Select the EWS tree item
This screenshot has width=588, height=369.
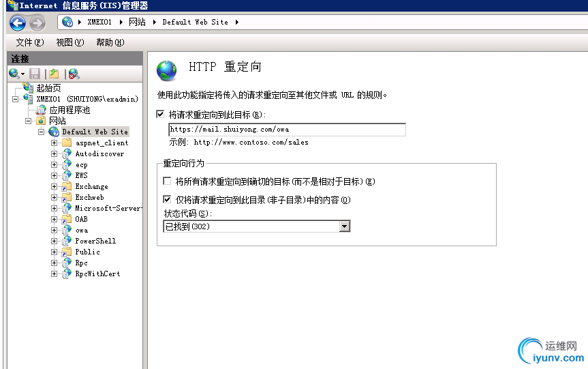pos(81,175)
